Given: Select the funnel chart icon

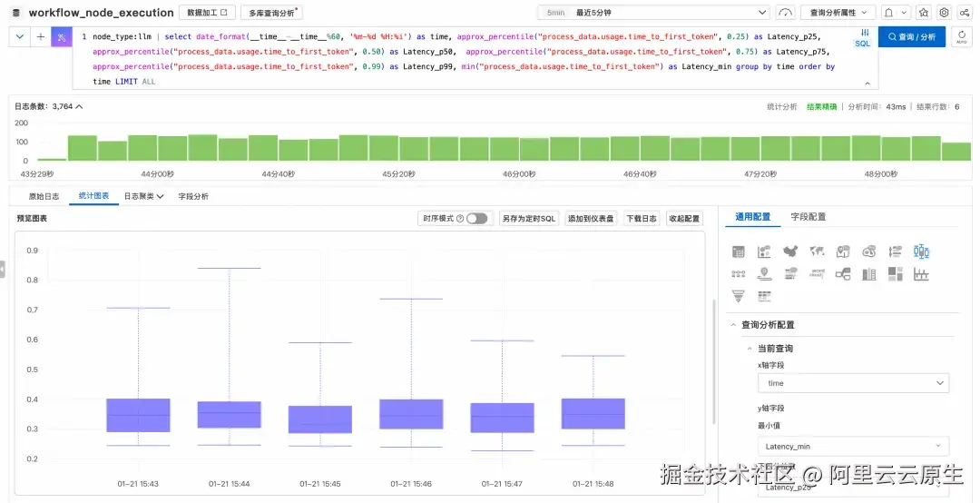Looking at the screenshot, I should [738, 296].
